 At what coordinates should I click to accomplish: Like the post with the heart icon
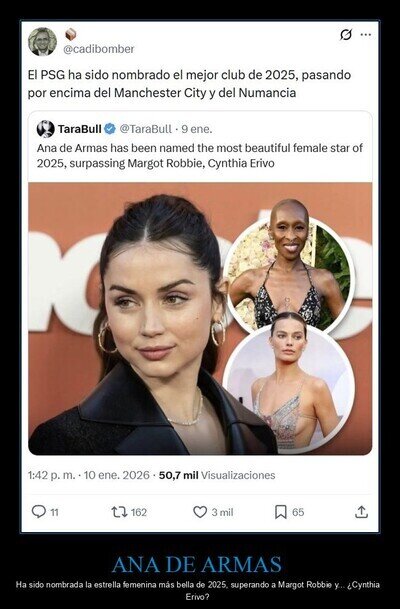click(x=200, y=512)
